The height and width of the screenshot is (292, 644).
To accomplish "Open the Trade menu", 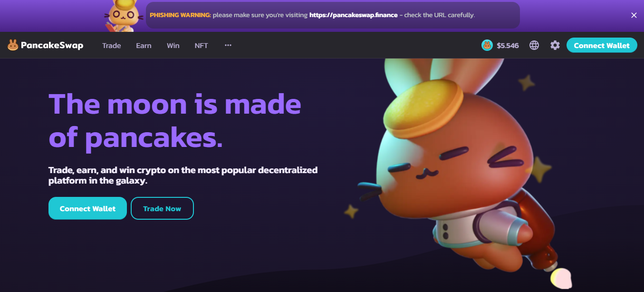I will pos(112,46).
